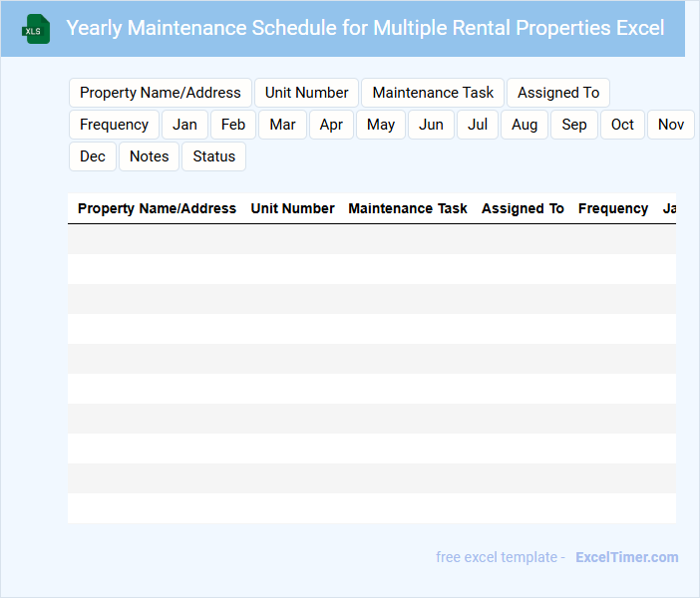Click the Property Name/Address column header

pyautogui.click(x=157, y=208)
